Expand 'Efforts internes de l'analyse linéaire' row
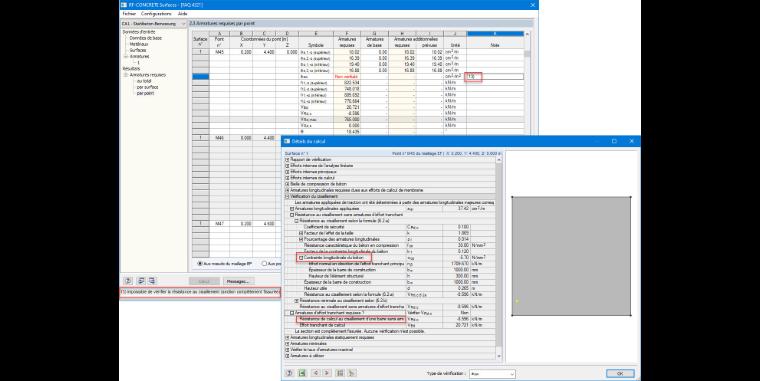 click(287, 166)
